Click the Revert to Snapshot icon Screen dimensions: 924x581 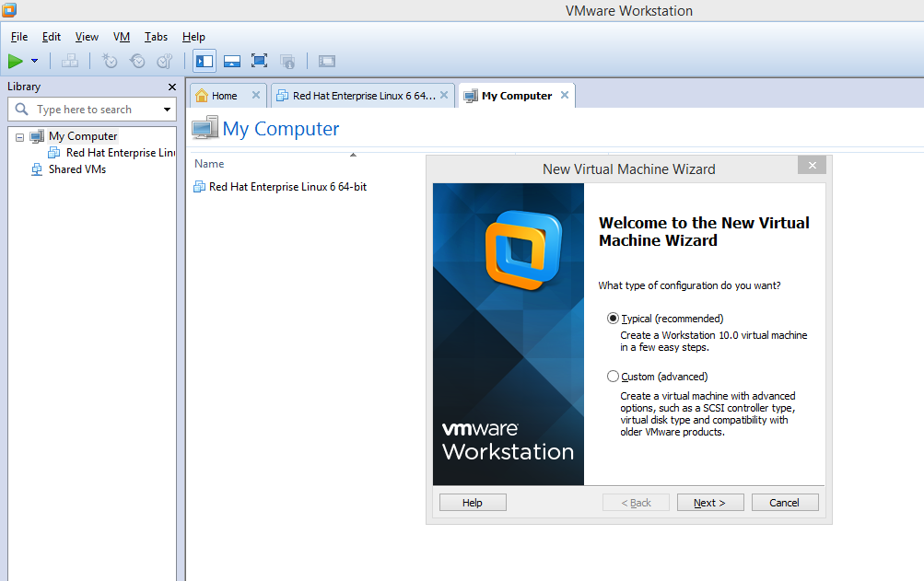pyautogui.click(x=137, y=61)
